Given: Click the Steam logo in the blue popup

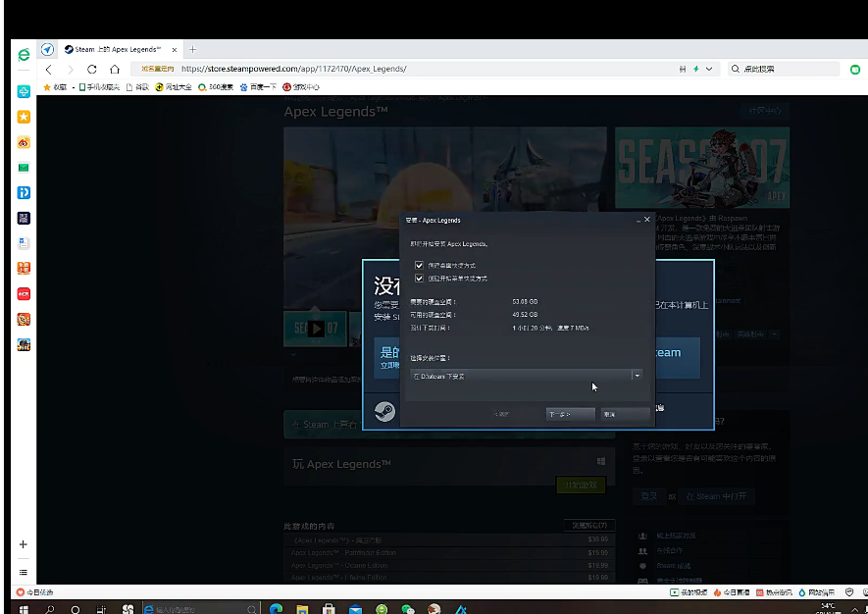Looking at the screenshot, I should [x=384, y=411].
